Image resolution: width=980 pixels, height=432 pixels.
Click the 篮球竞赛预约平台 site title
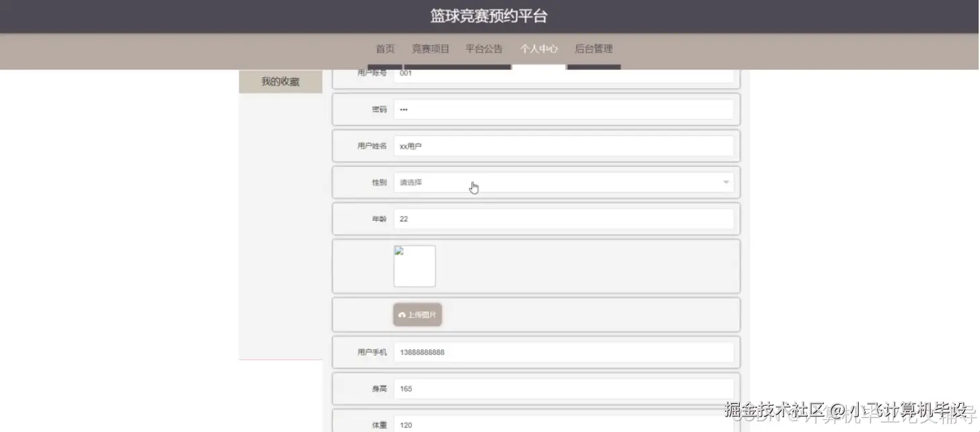pos(489,16)
